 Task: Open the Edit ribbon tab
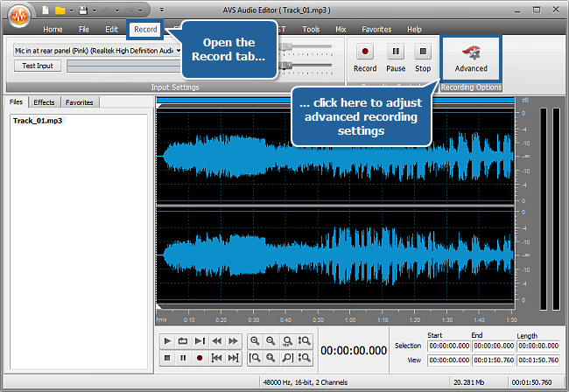pos(111,30)
